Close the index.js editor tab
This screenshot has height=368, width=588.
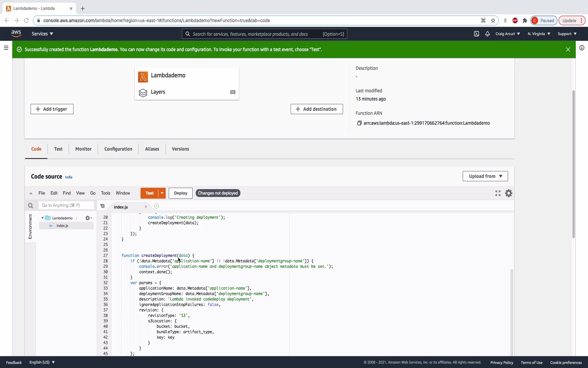[x=146, y=207]
